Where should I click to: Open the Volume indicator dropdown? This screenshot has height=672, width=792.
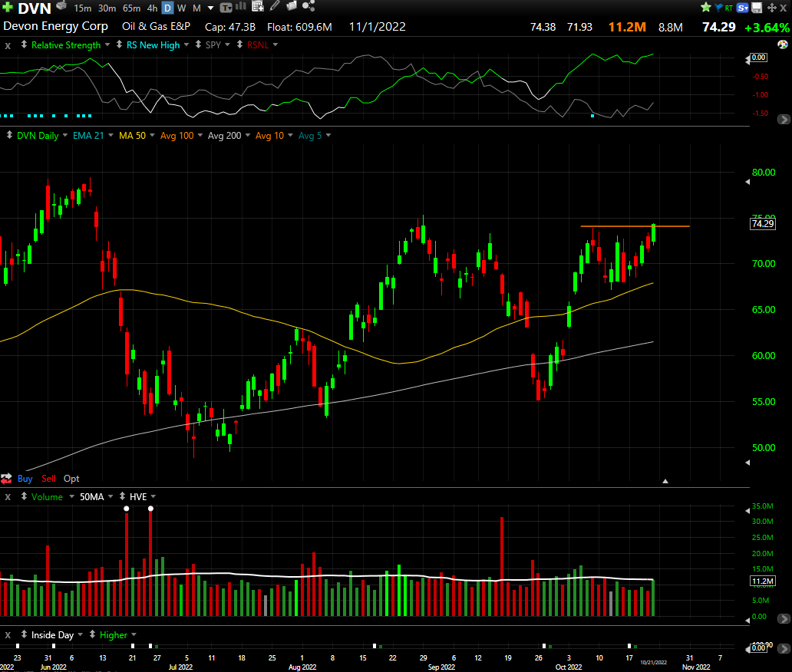71,497
